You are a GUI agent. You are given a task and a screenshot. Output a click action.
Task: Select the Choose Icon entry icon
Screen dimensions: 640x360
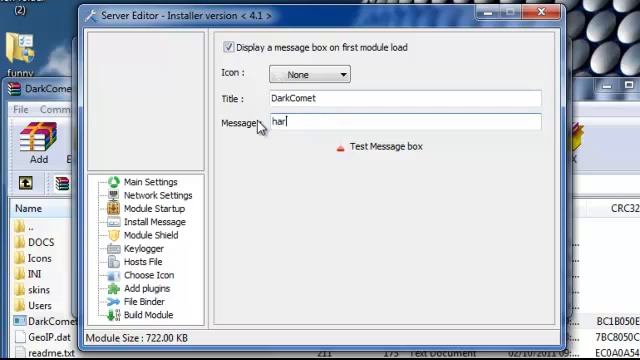[x=113, y=276]
